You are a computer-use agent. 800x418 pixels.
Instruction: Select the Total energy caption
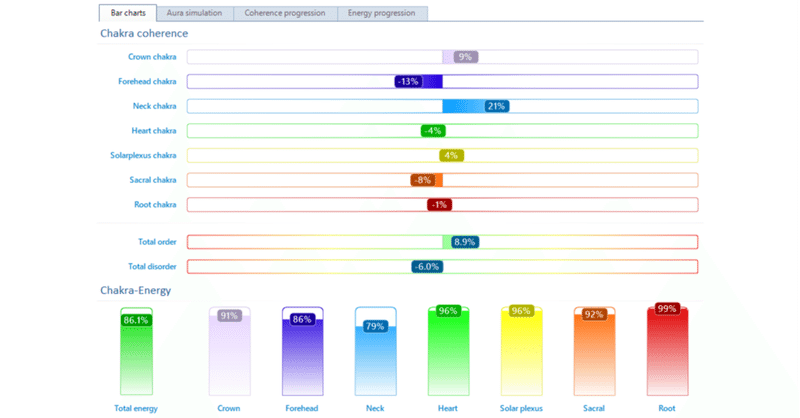(x=136, y=408)
